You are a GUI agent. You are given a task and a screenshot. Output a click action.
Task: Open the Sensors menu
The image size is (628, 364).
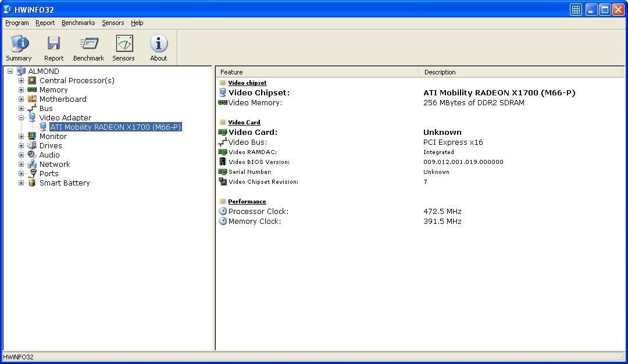point(113,23)
